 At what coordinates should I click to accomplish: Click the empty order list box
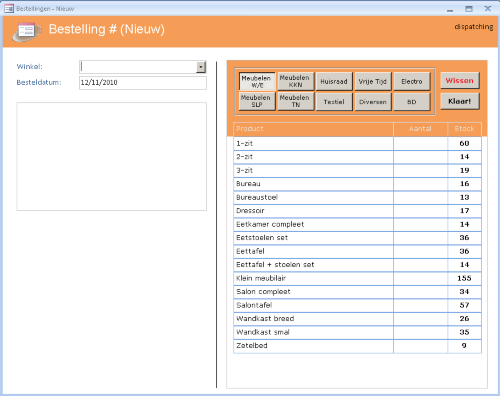point(112,156)
